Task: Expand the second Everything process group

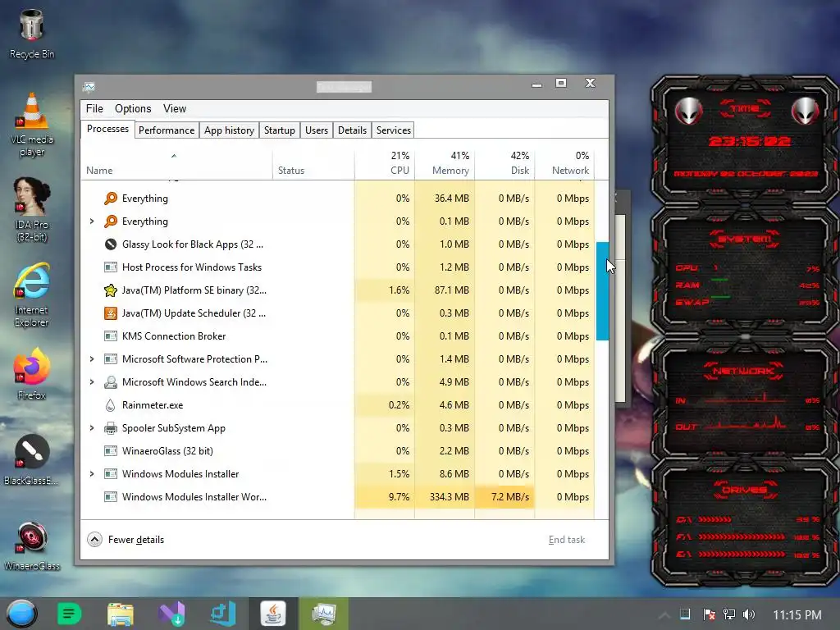Action: coord(92,221)
